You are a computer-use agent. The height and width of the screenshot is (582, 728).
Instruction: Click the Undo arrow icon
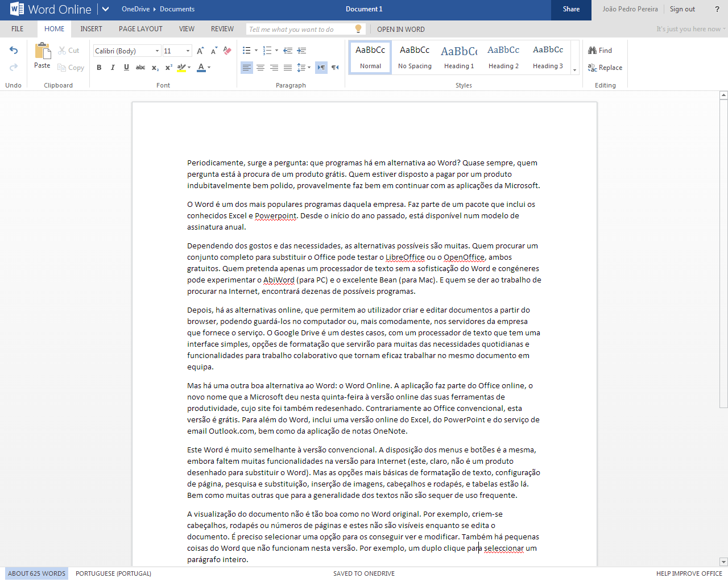pyautogui.click(x=14, y=51)
